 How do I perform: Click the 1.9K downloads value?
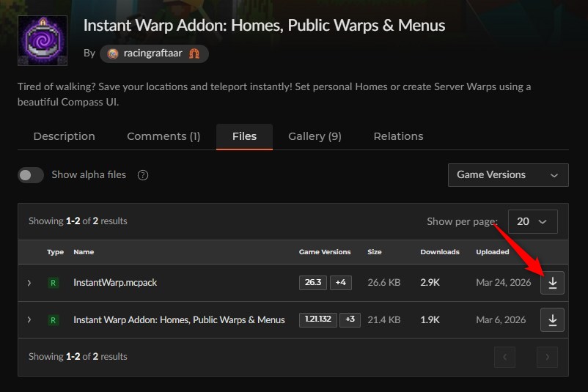point(430,319)
